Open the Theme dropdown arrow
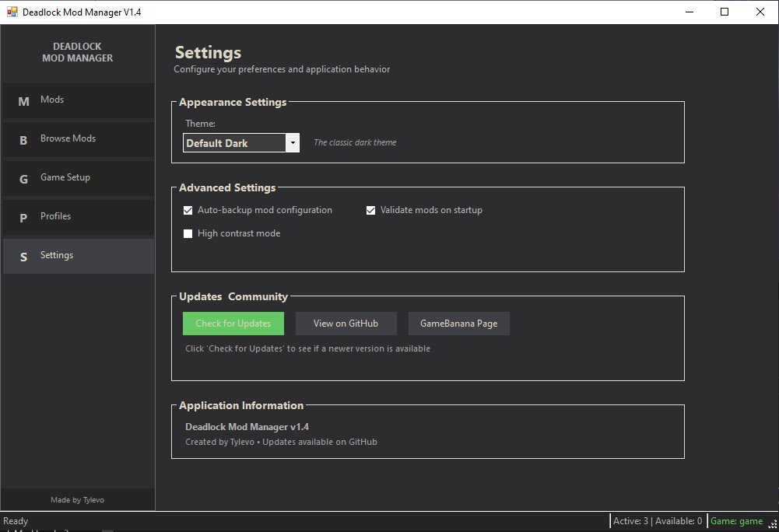Viewport: 779px width, 532px height. click(x=292, y=143)
